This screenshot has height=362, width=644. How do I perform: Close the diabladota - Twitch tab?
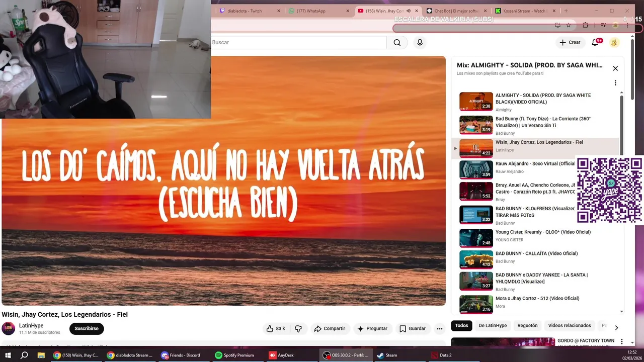click(279, 11)
